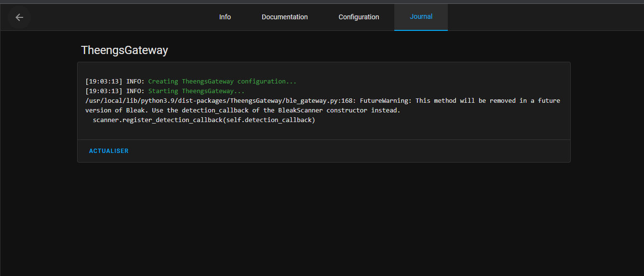The width and height of the screenshot is (644, 276).
Task: Click the "Creating TheengsGateway configuration..." log message
Action: [222, 82]
